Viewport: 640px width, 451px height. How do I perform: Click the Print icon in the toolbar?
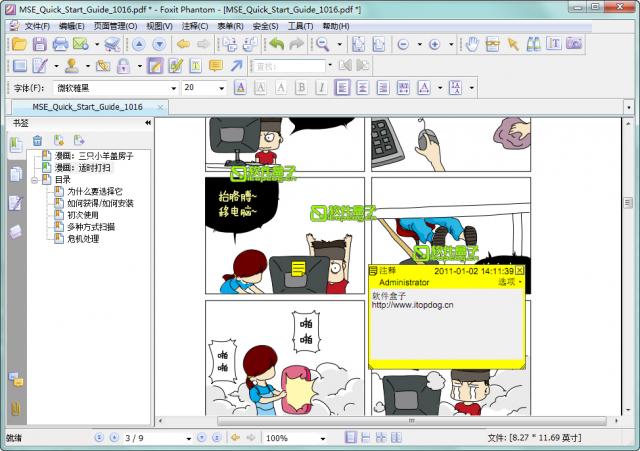point(60,44)
